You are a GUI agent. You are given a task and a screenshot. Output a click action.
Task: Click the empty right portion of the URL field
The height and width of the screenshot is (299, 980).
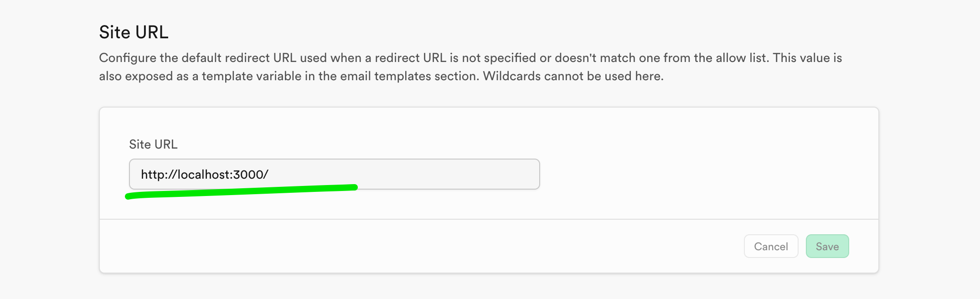coord(433,174)
